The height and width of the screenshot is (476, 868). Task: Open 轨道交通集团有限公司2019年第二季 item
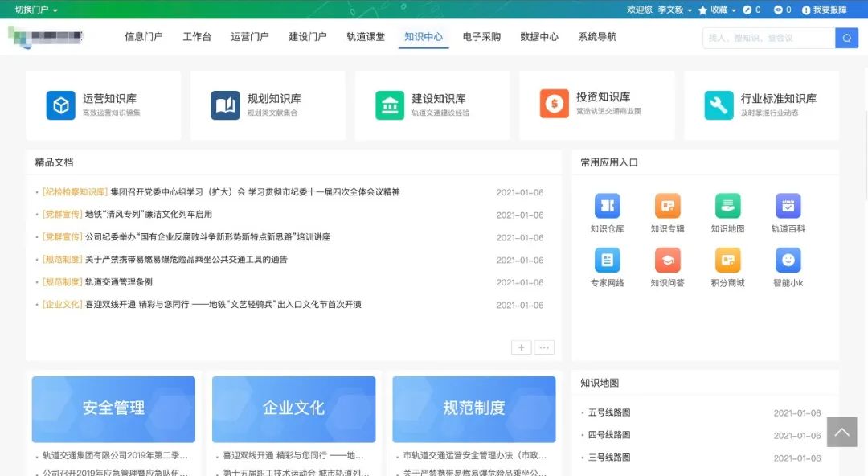point(115,456)
